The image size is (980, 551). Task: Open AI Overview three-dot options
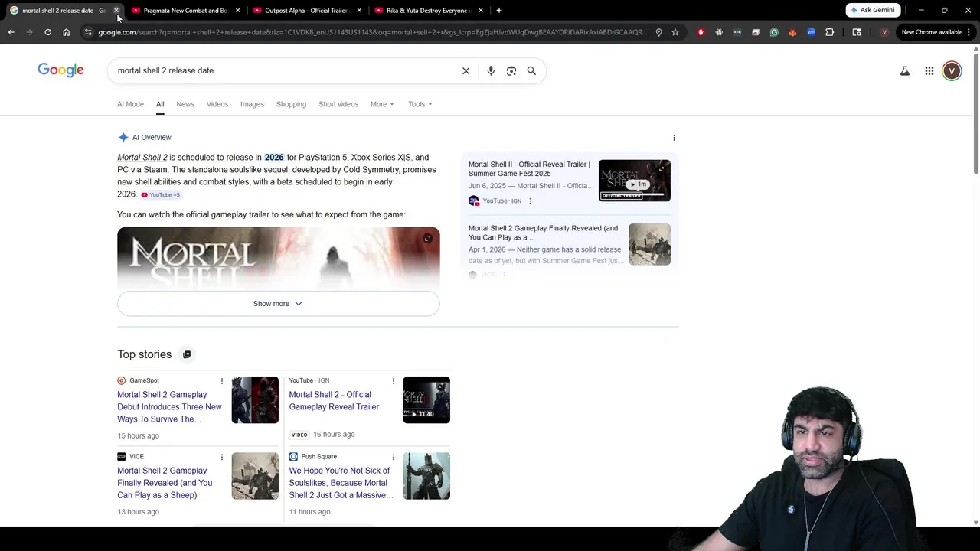[674, 138]
